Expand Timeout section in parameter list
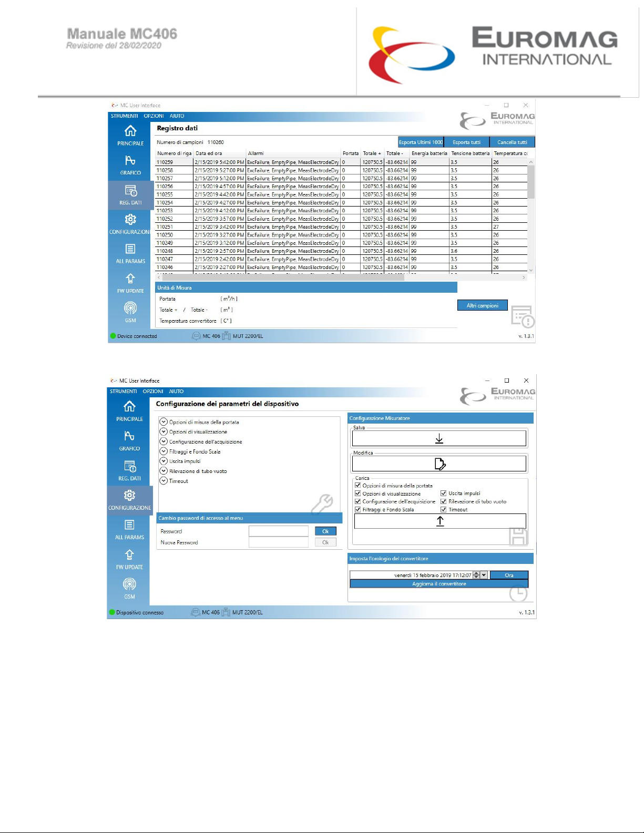This screenshot has width=644, height=833. coord(163,481)
